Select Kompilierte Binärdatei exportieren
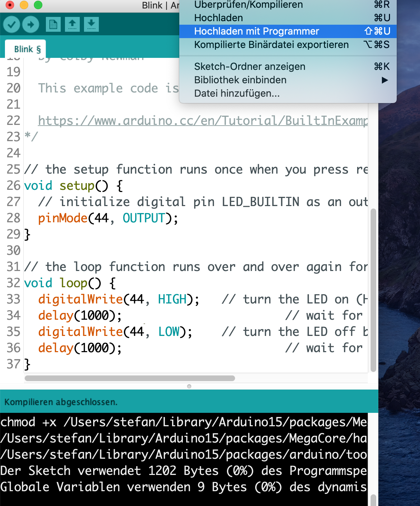The width and height of the screenshot is (420, 506). pyautogui.click(x=288, y=44)
